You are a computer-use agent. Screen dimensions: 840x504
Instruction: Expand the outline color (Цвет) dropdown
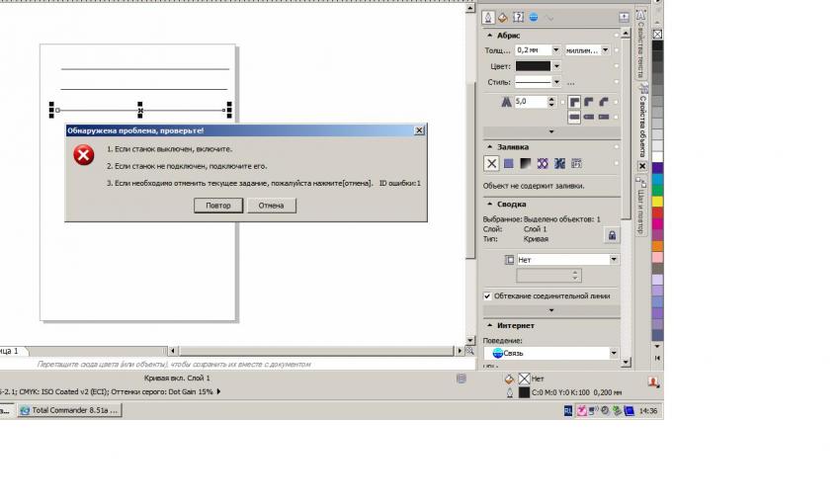tap(556, 66)
